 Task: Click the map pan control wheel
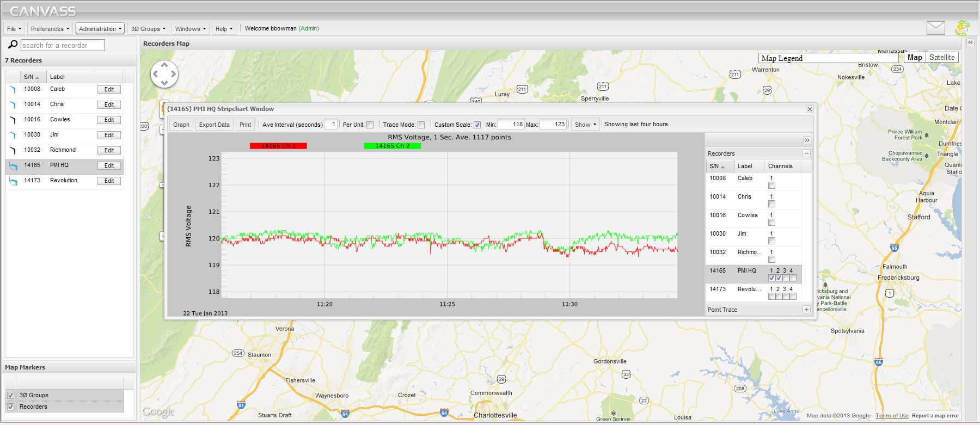[164, 74]
